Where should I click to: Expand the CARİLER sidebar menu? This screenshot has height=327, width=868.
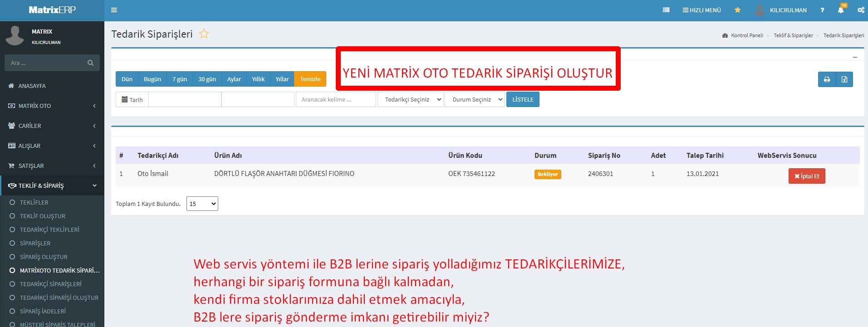[x=52, y=126]
